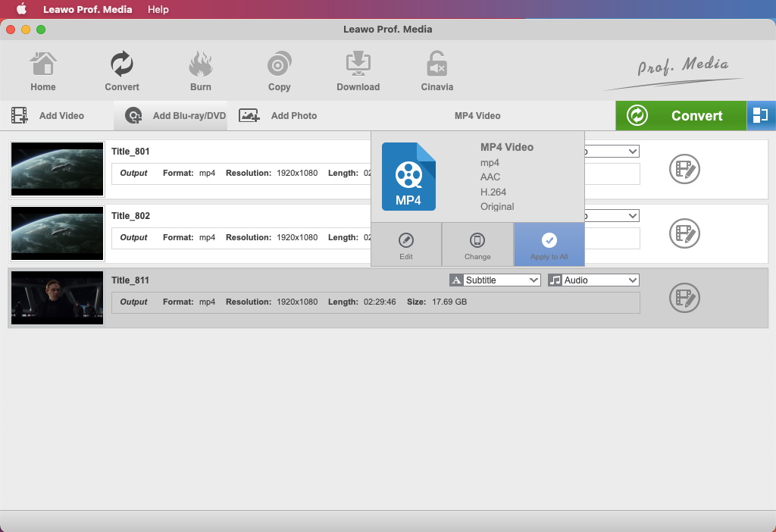
Task: Open video editor for Title_802
Action: click(x=684, y=233)
